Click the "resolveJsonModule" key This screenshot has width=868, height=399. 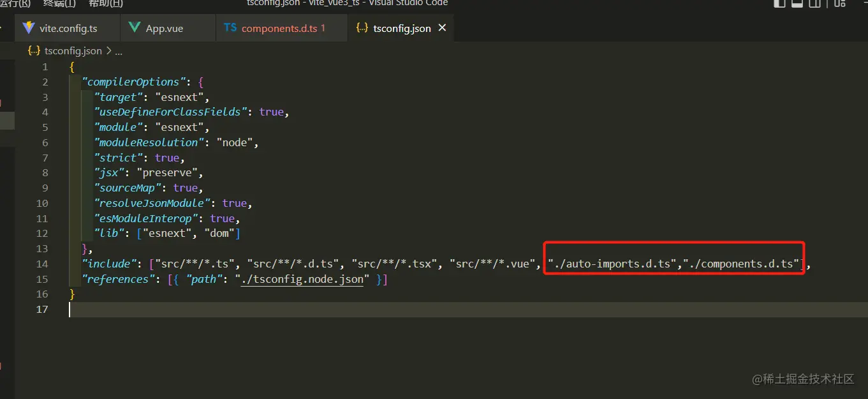click(x=152, y=203)
